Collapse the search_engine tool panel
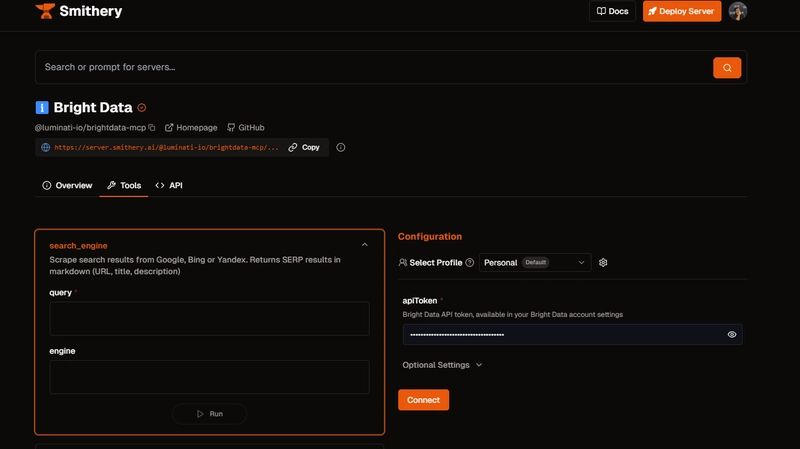 point(365,245)
